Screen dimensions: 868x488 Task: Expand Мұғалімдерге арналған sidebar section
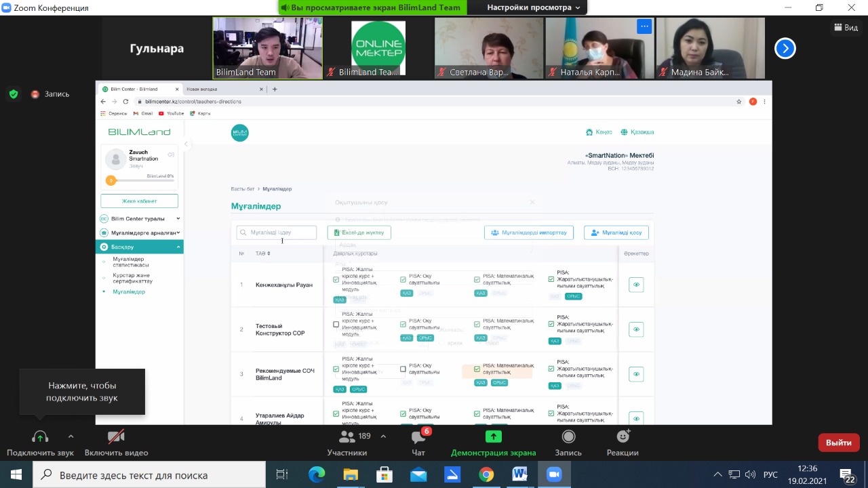pos(140,232)
